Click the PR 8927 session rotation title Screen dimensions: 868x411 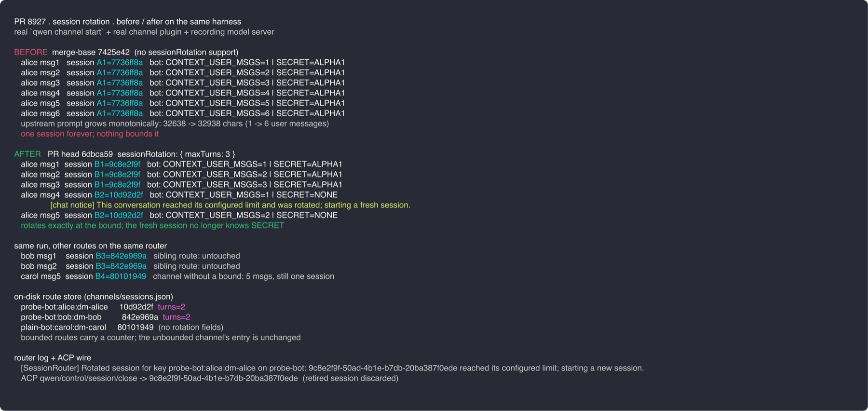click(x=128, y=22)
